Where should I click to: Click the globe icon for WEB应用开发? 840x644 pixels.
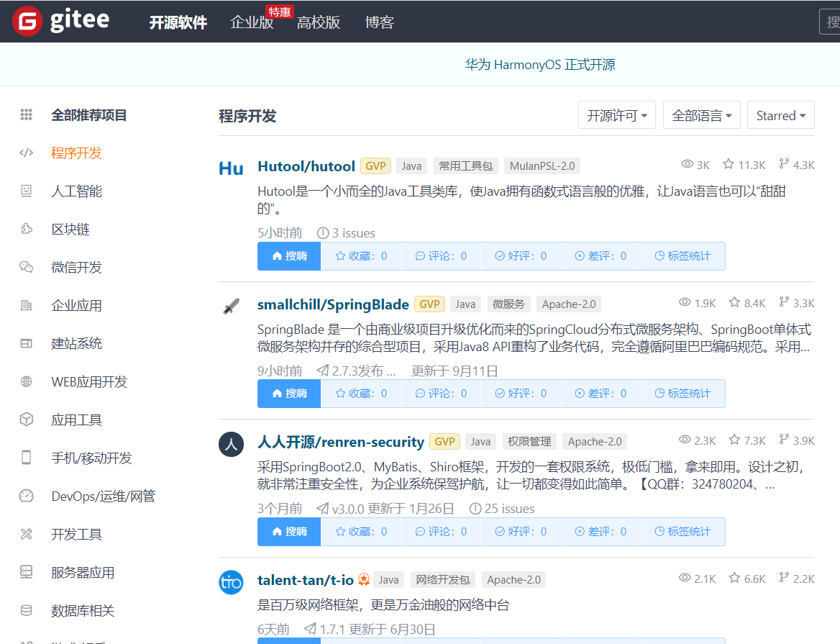(26, 381)
